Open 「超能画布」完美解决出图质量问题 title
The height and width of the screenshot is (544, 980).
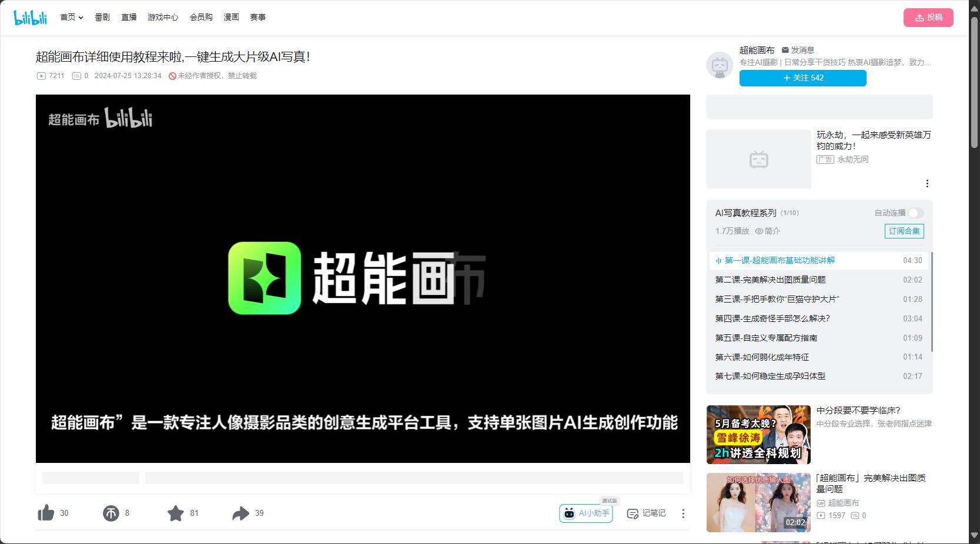(x=871, y=483)
